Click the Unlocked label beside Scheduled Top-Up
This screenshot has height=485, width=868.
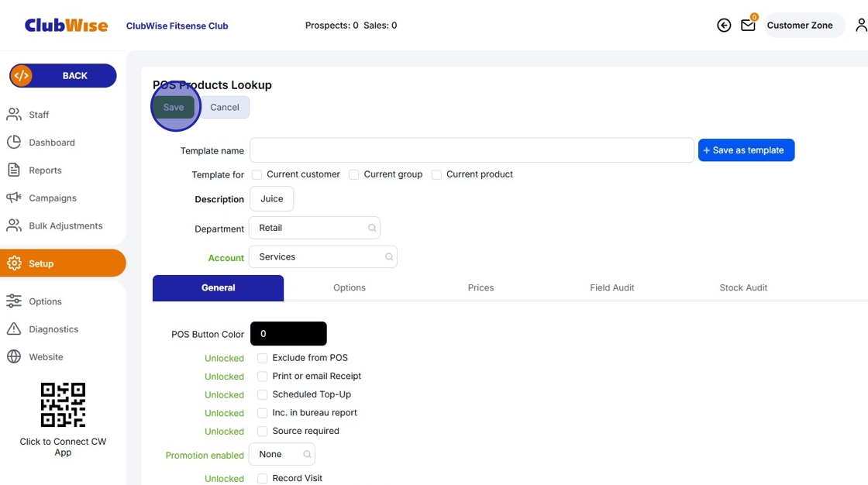tap(224, 395)
